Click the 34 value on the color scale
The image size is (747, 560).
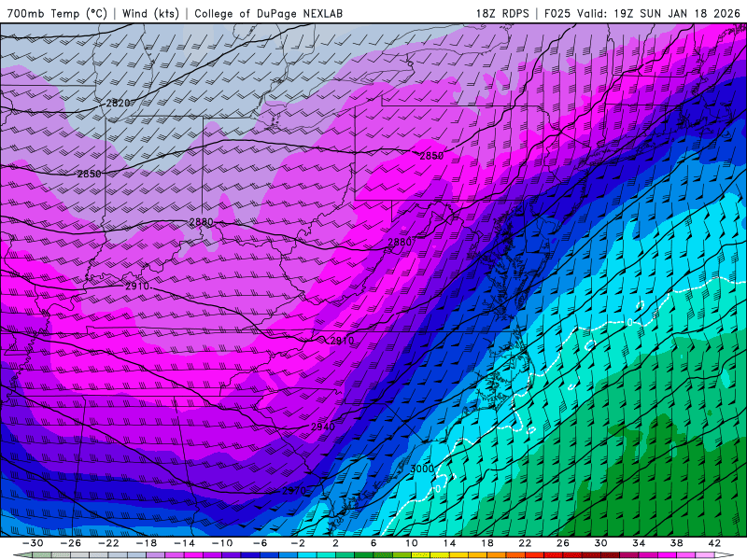pyautogui.click(x=639, y=543)
